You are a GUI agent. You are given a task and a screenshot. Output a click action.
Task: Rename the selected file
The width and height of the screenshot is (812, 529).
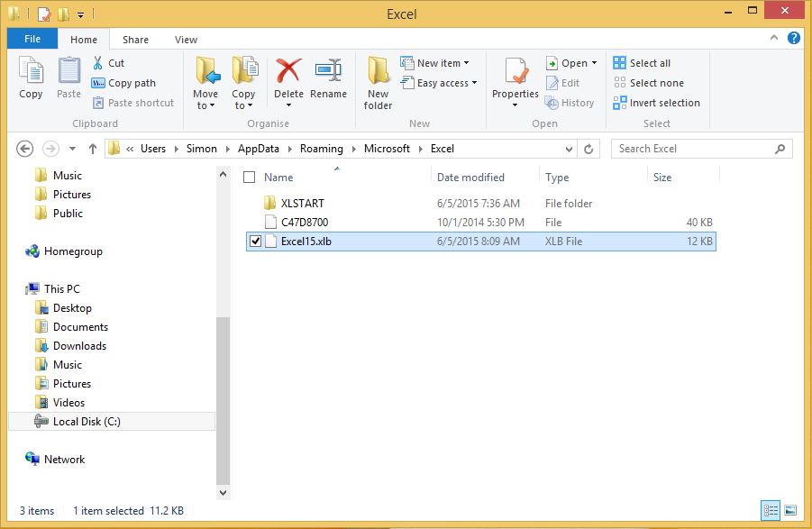tap(328, 78)
